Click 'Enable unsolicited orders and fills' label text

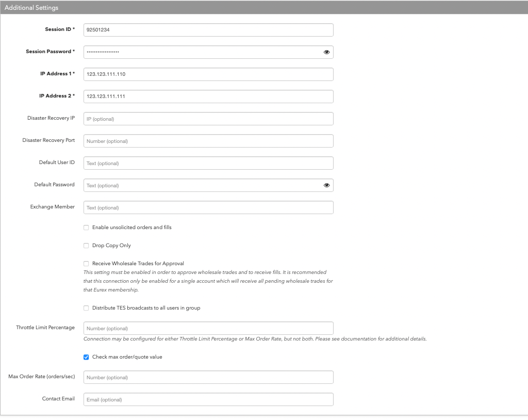pos(132,228)
